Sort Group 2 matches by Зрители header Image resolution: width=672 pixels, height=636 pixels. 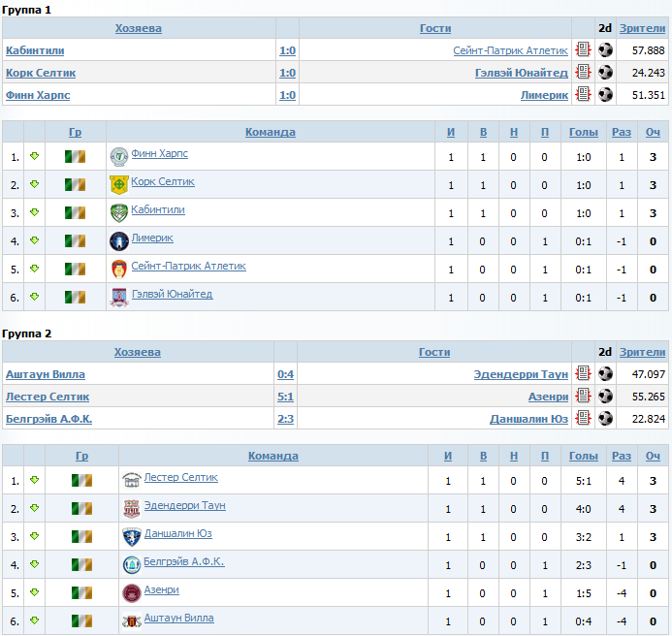[x=642, y=352]
